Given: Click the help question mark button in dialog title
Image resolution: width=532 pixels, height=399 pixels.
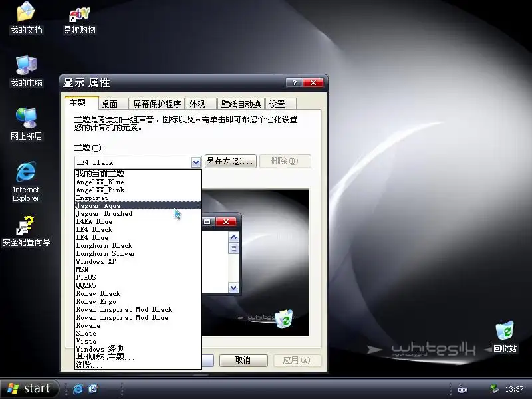Looking at the screenshot, I should (294, 82).
